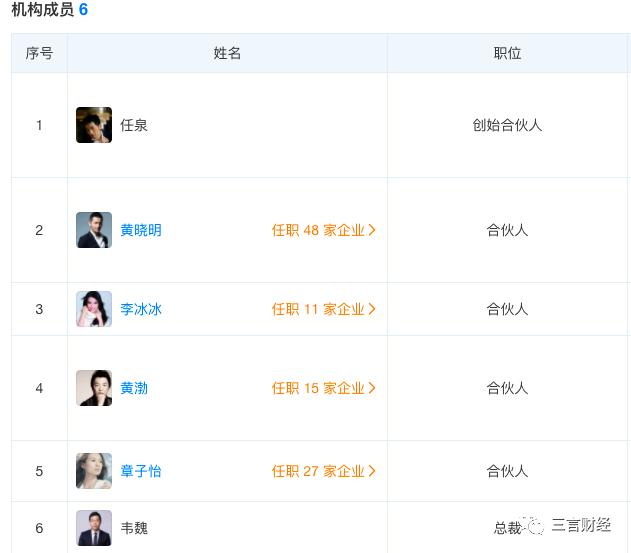
Task: Open 黄渤's avatar picture
Action: [x=94, y=388]
